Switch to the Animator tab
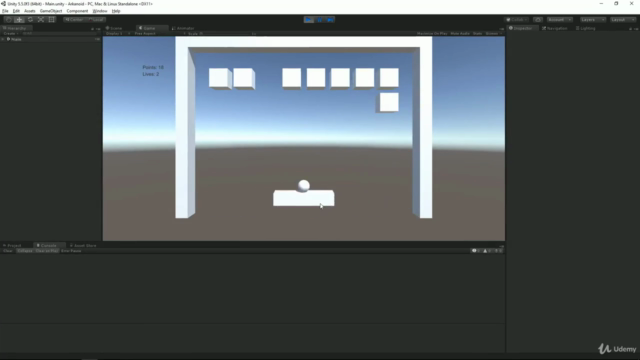This screenshot has width=640, height=360. click(183, 28)
